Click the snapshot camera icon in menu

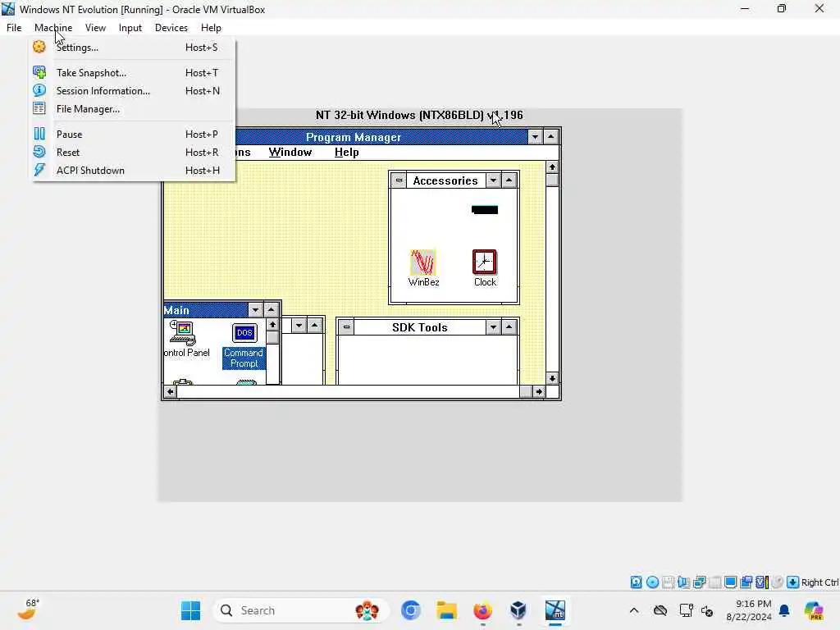pyautogui.click(x=39, y=72)
